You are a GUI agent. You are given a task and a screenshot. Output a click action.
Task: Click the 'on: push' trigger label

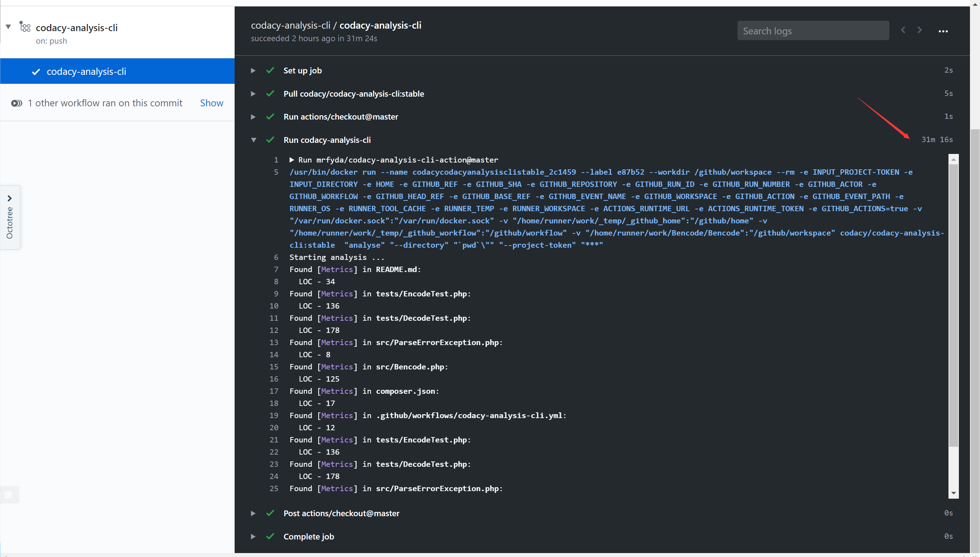[51, 41]
